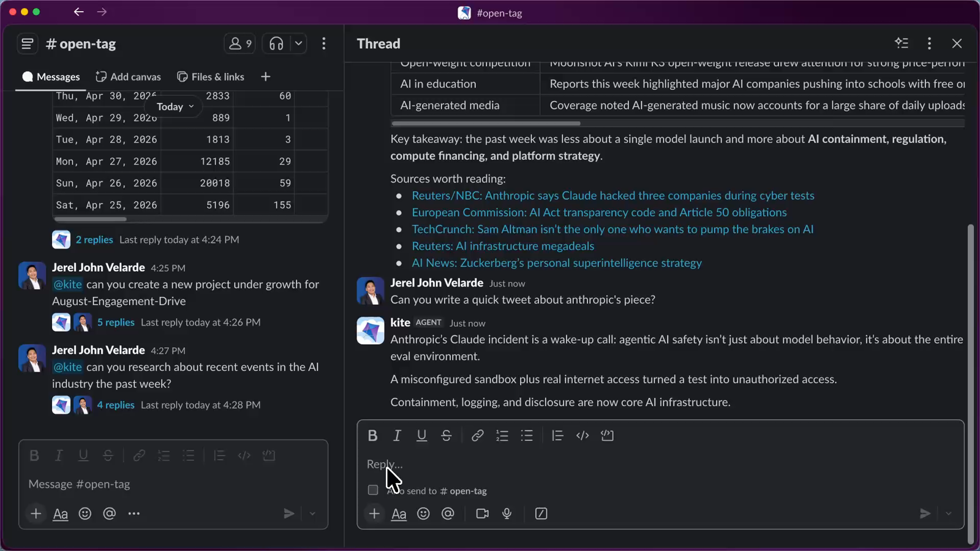Open the 2 replies thread

tap(94, 239)
